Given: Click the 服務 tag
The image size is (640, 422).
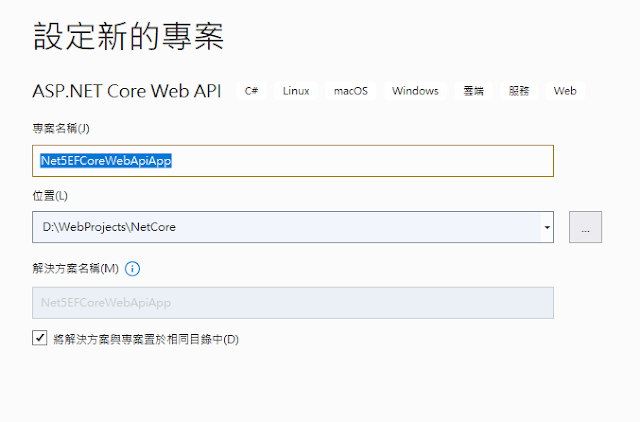Looking at the screenshot, I should pyautogui.click(x=519, y=91).
